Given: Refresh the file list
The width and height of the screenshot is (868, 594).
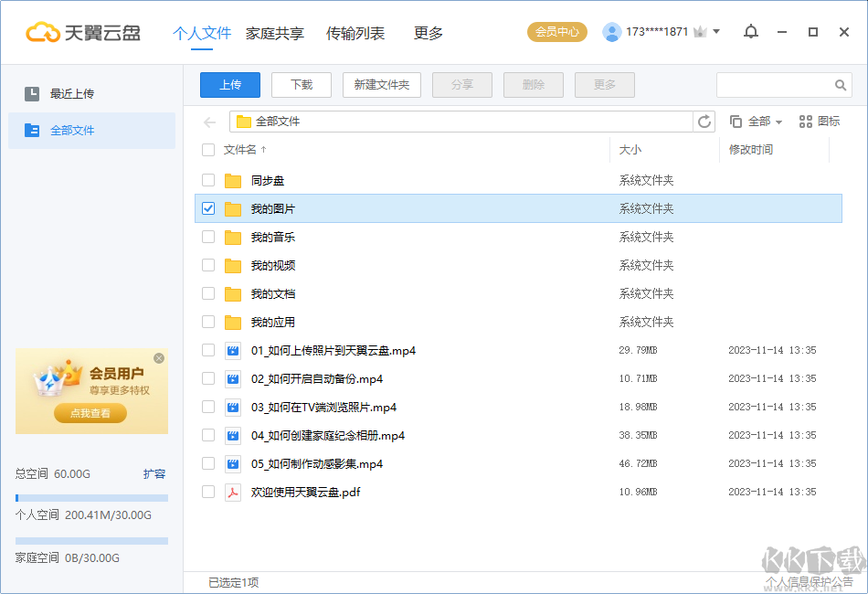Looking at the screenshot, I should click(704, 121).
